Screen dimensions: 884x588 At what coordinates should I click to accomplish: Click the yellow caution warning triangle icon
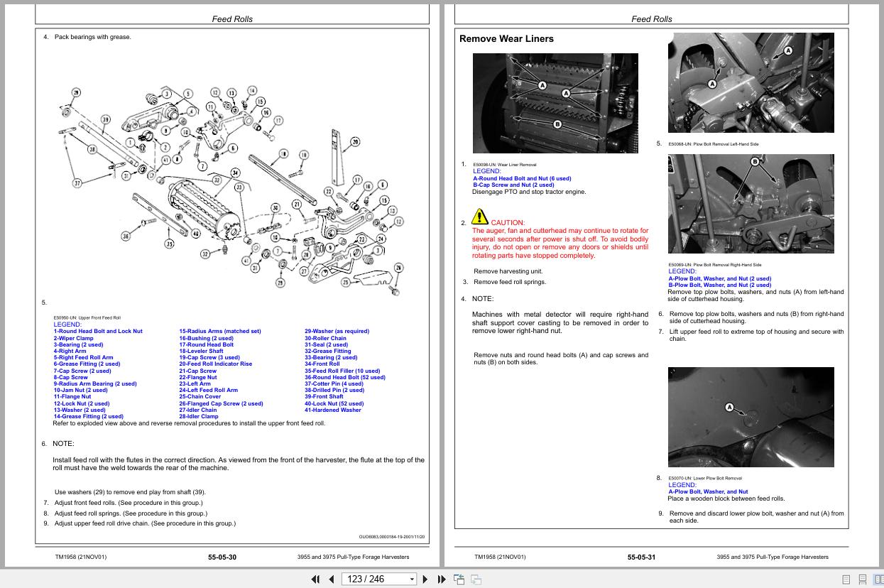point(480,217)
